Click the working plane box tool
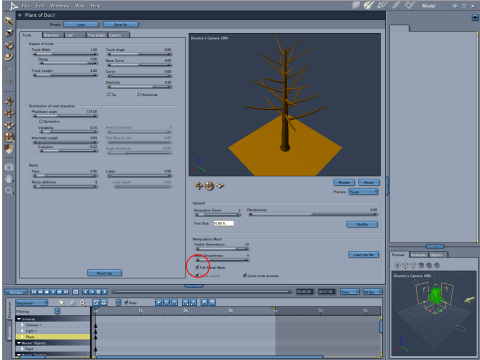This screenshot has height=360, width=480. tap(9, 149)
